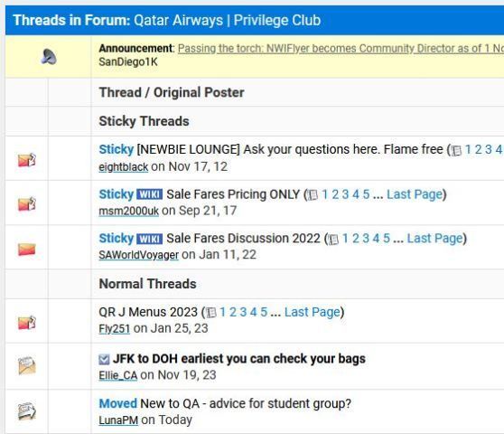Viewport: 504px width, 434px height.
Task: View profile of poster eightblack
Action: pyautogui.click(x=124, y=167)
